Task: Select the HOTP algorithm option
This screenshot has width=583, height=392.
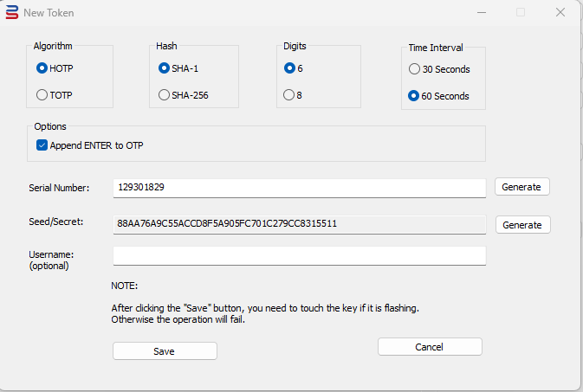Action: tap(42, 68)
